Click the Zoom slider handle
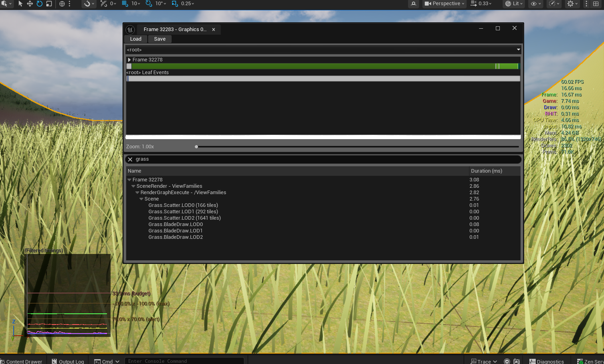 (196, 147)
